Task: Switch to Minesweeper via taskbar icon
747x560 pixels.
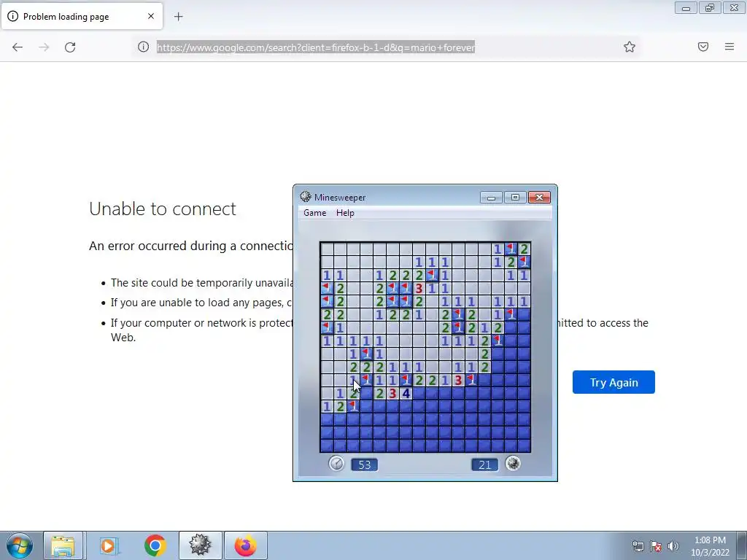Action: (201, 545)
